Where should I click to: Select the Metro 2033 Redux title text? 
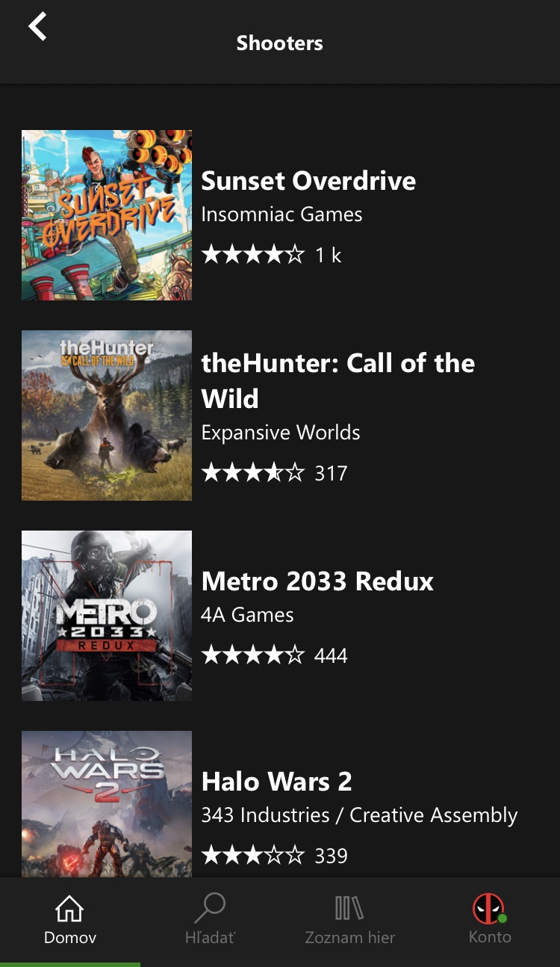coord(317,581)
